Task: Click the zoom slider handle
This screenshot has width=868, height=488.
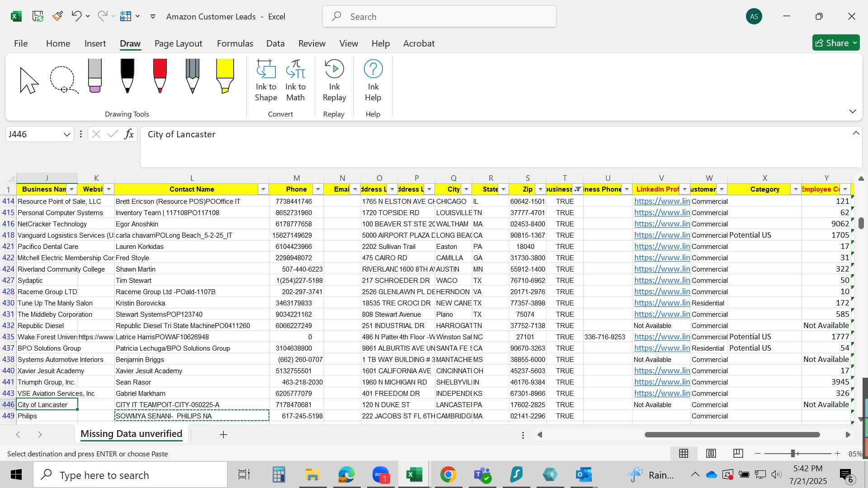Action: pyautogui.click(x=793, y=454)
